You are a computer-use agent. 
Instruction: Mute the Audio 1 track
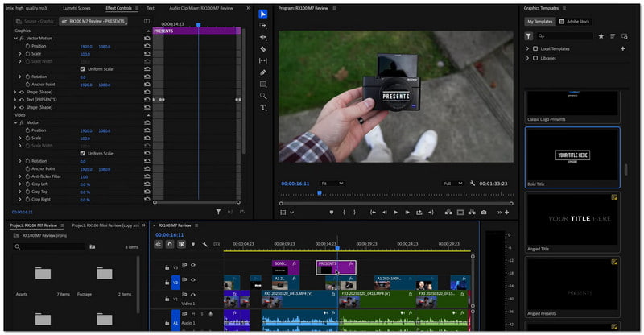click(x=193, y=314)
